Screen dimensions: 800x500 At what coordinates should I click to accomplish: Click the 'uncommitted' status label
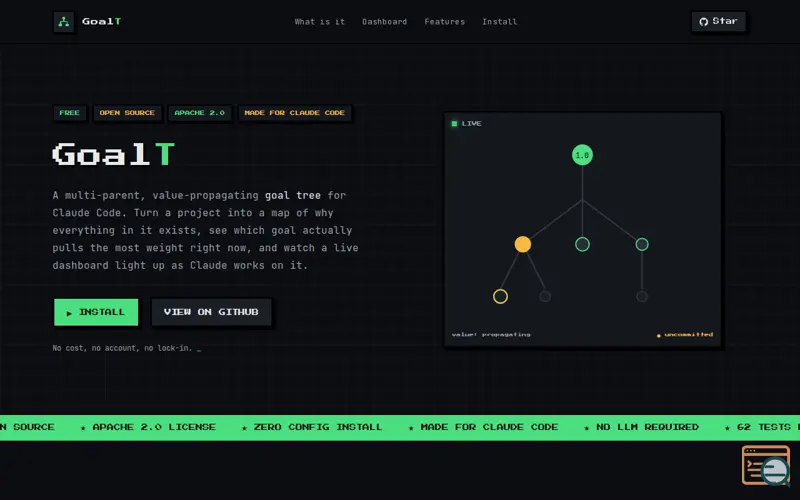click(x=685, y=335)
